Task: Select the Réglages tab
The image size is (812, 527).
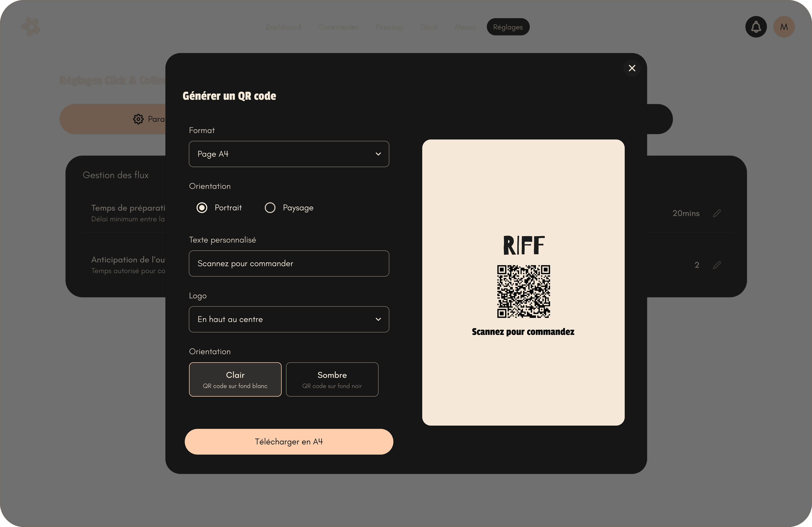Action: pyautogui.click(x=508, y=27)
